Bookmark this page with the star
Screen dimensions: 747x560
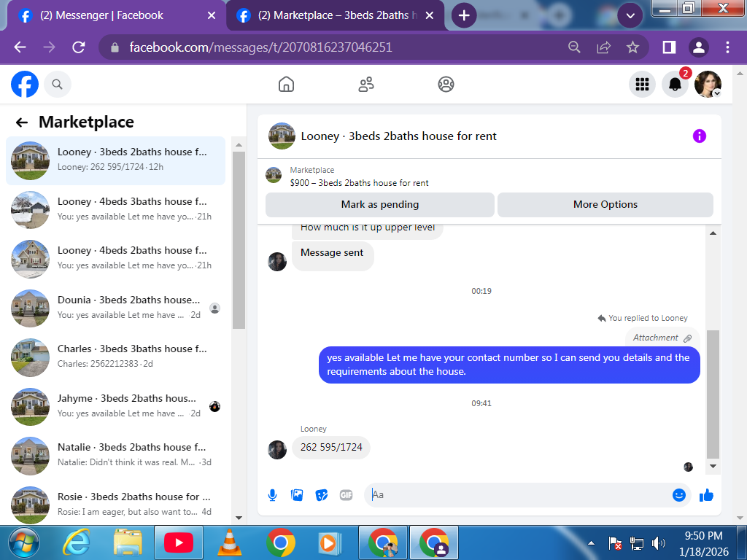click(x=632, y=47)
